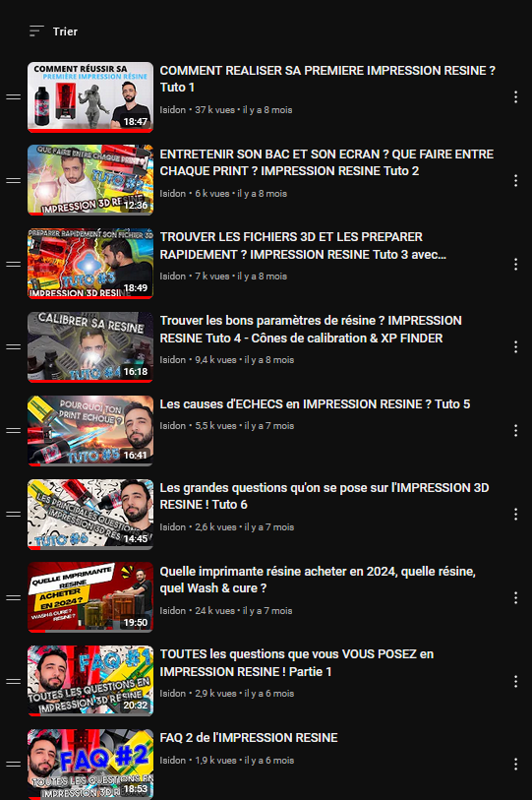The image size is (532, 800).
Task: Open the Trier sort menu
Action: (53, 31)
